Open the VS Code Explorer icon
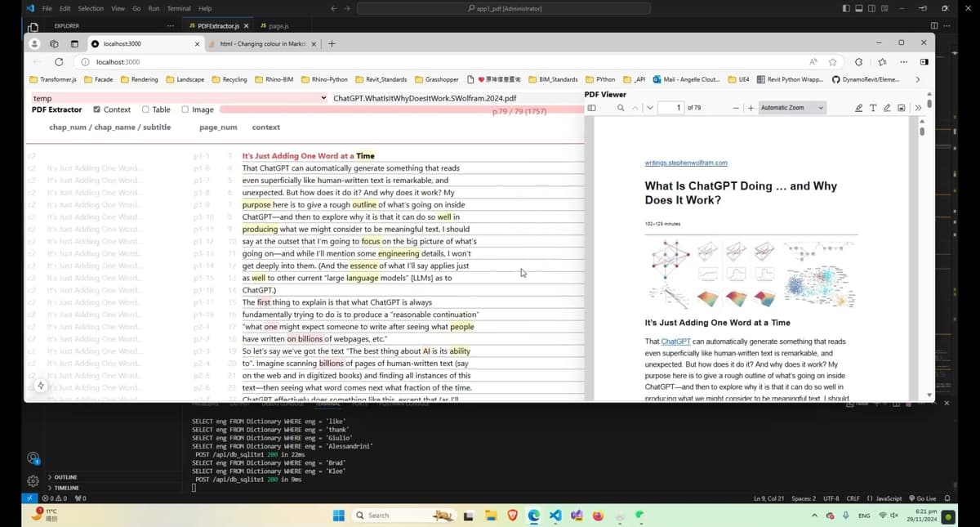980x527 pixels. tap(33, 26)
